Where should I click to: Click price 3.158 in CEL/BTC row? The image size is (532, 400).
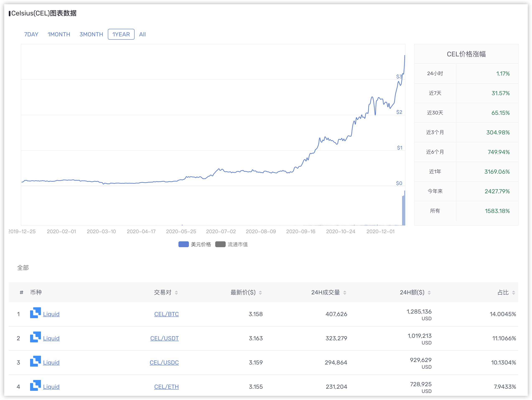[256, 314]
